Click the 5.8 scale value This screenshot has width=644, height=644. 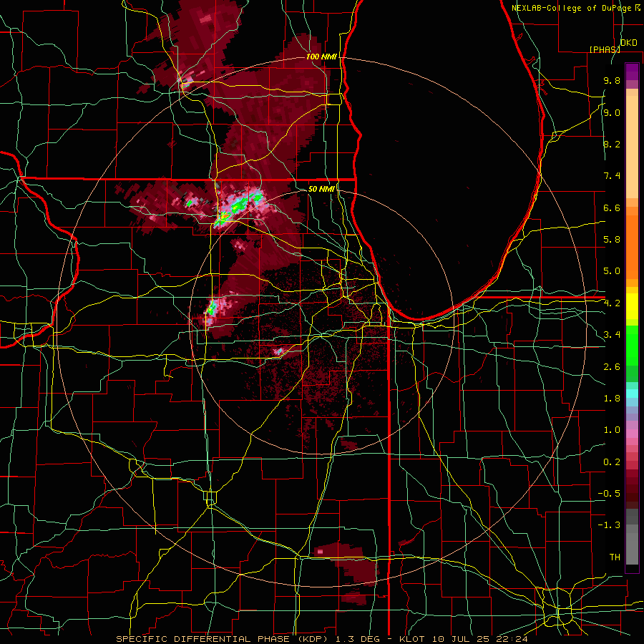pos(612,240)
